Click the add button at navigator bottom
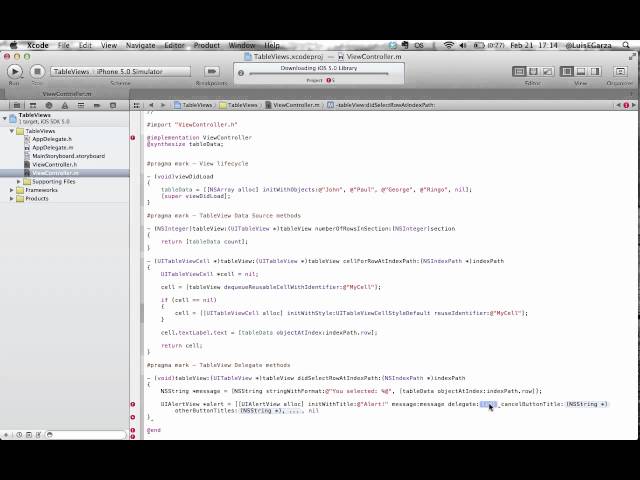Viewport: 640px width, 480px height. pyautogui.click(x=6, y=435)
